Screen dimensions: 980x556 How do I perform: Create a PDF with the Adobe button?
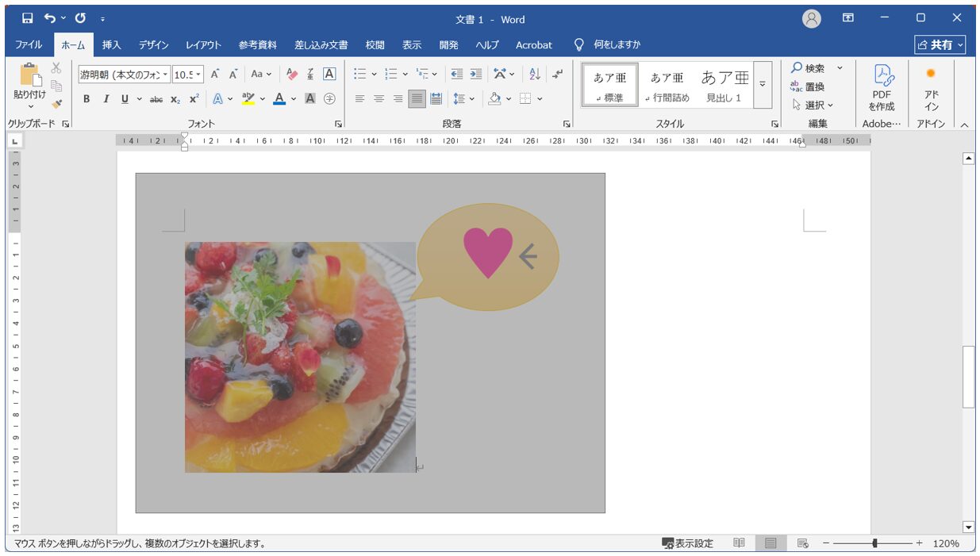click(x=882, y=87)
